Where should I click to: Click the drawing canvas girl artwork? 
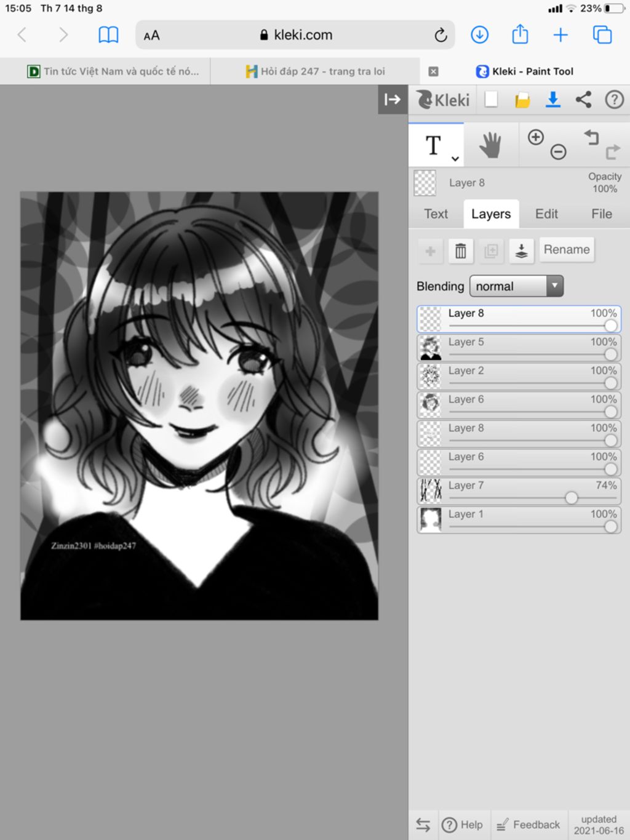(199, 406)
